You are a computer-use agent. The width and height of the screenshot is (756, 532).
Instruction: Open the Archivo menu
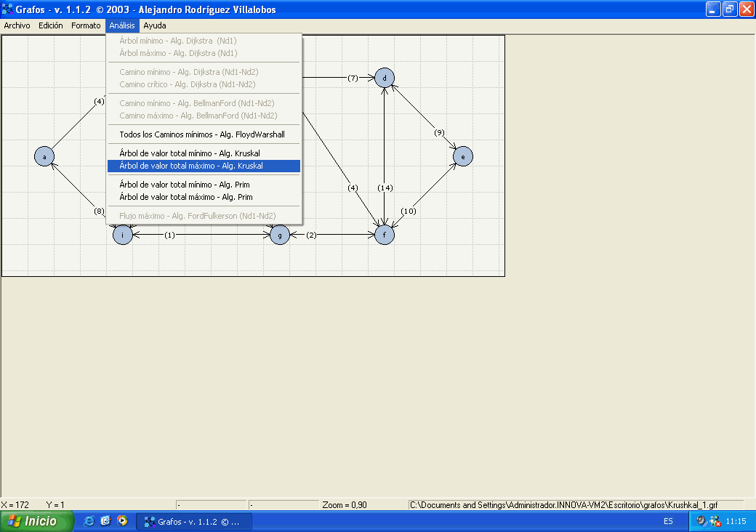coord(17,25)
